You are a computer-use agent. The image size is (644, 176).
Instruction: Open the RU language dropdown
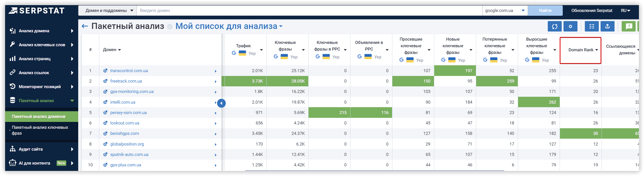click(625, 10)
